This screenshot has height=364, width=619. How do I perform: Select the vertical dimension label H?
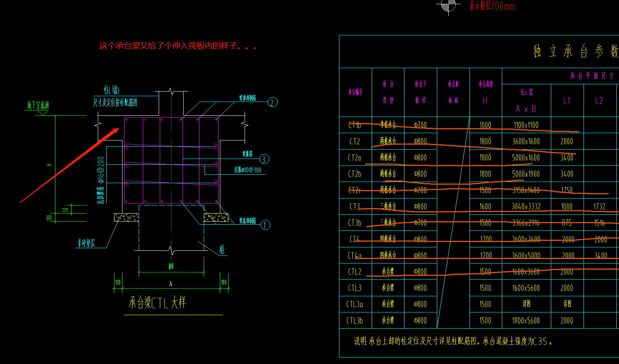(x=49, y=165)
